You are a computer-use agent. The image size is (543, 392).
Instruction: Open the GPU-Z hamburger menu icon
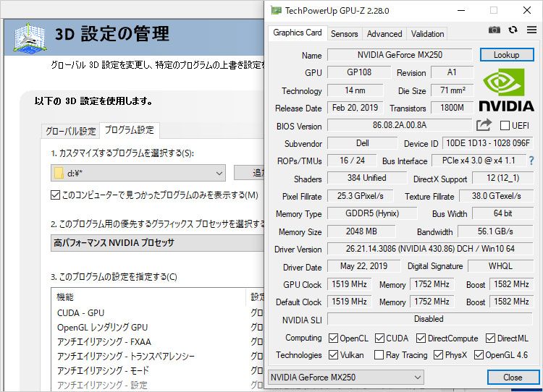pos(531,30)
